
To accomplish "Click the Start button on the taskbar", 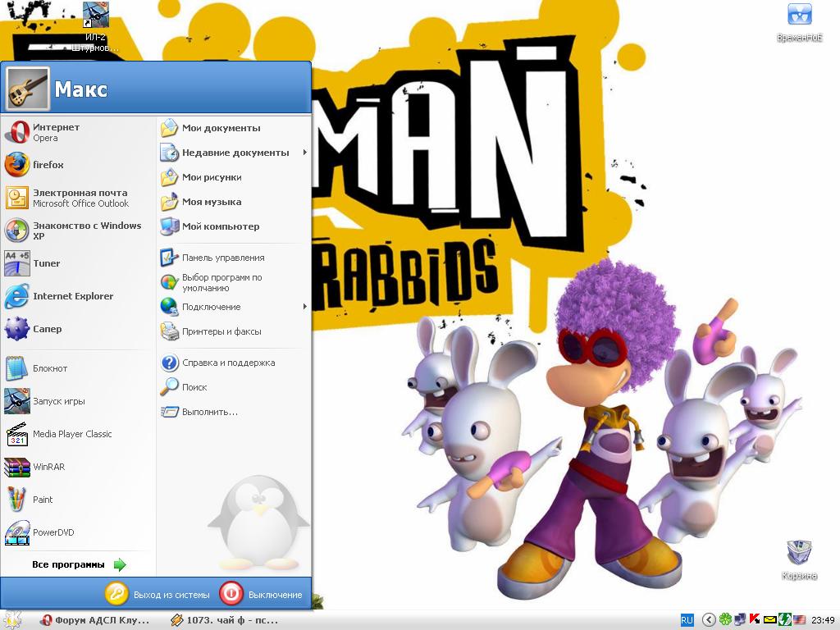I will [x=11, y=620].
